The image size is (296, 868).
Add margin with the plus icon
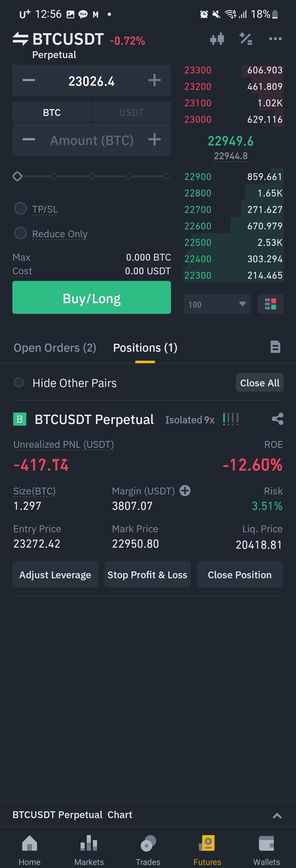coord(185,491)
